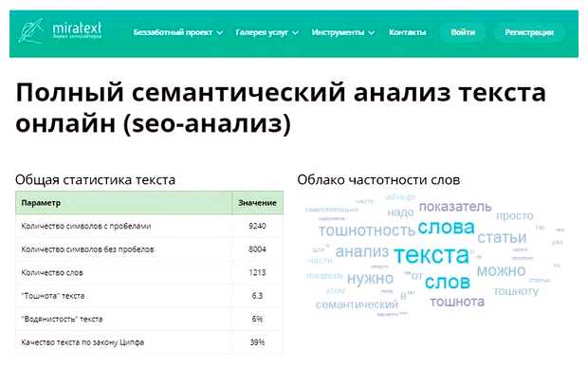Click the word статьи in the cloud
Image resolution: width=588 pixels, height=368 pixels.
502,238
